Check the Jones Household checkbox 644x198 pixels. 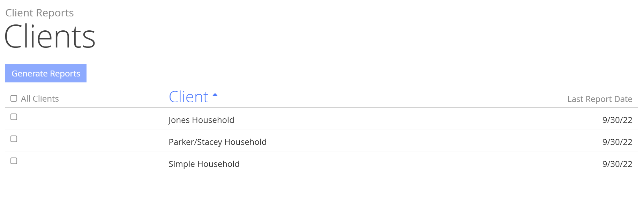[x=14, y=117]
